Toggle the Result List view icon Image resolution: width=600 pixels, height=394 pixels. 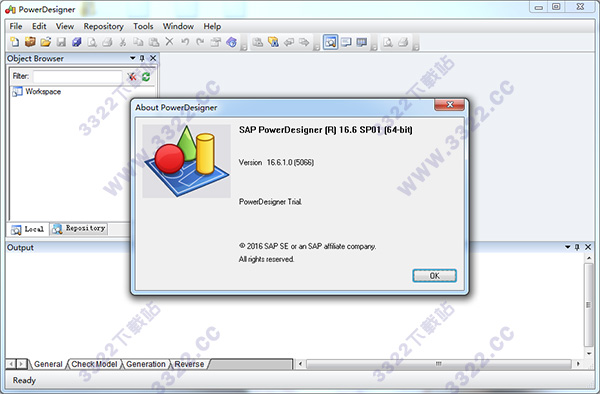(362, 42)
